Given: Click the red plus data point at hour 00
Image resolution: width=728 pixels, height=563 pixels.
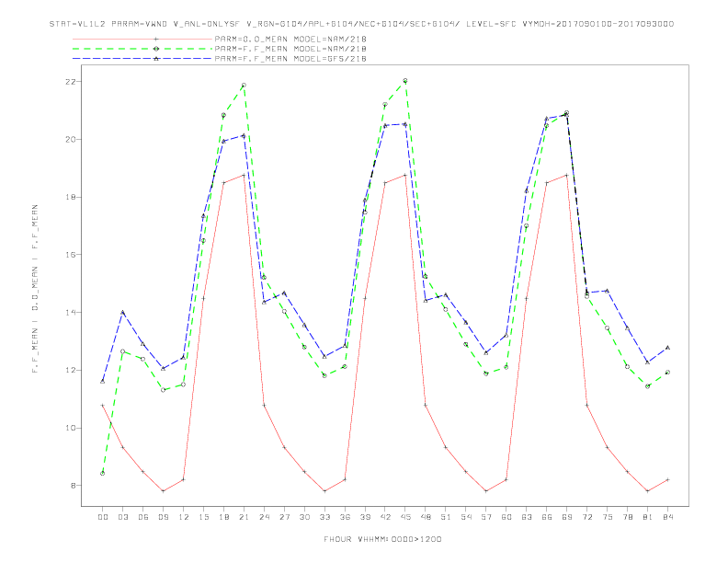Looking at the screenshot, I should [103, 406].
